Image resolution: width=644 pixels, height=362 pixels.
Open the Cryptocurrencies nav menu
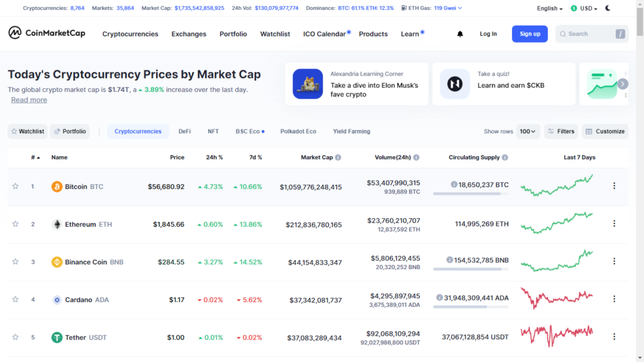(x=130, y=34)
